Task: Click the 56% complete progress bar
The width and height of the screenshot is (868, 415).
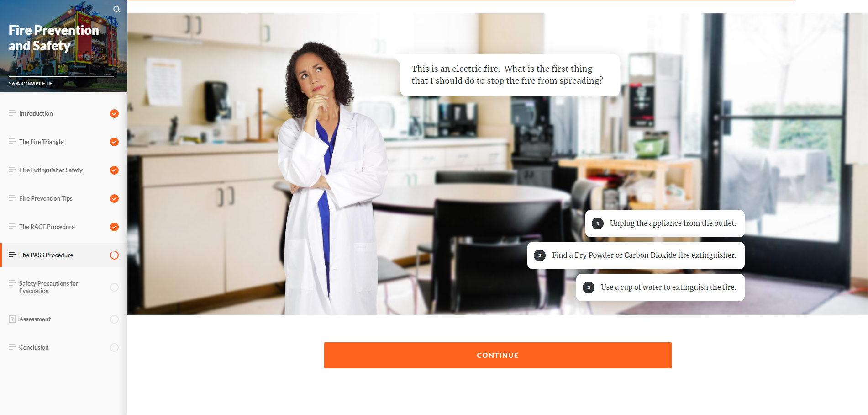Action: point(61,77)
